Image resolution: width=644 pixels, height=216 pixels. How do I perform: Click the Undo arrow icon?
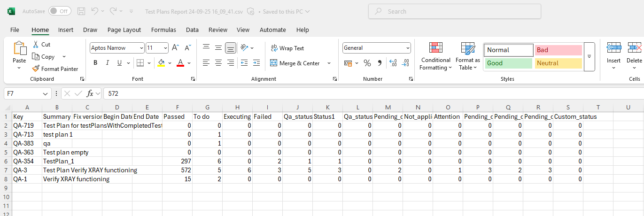tap(95, 11)
